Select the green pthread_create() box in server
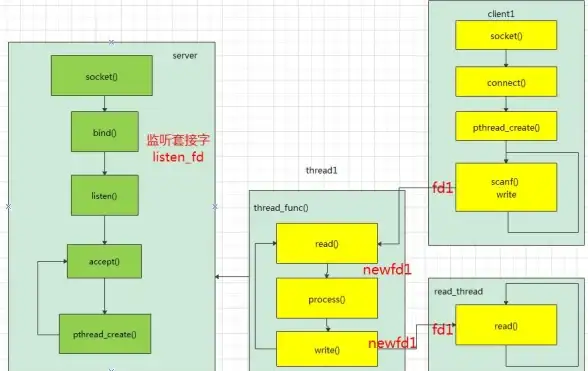 pos(105,334)
